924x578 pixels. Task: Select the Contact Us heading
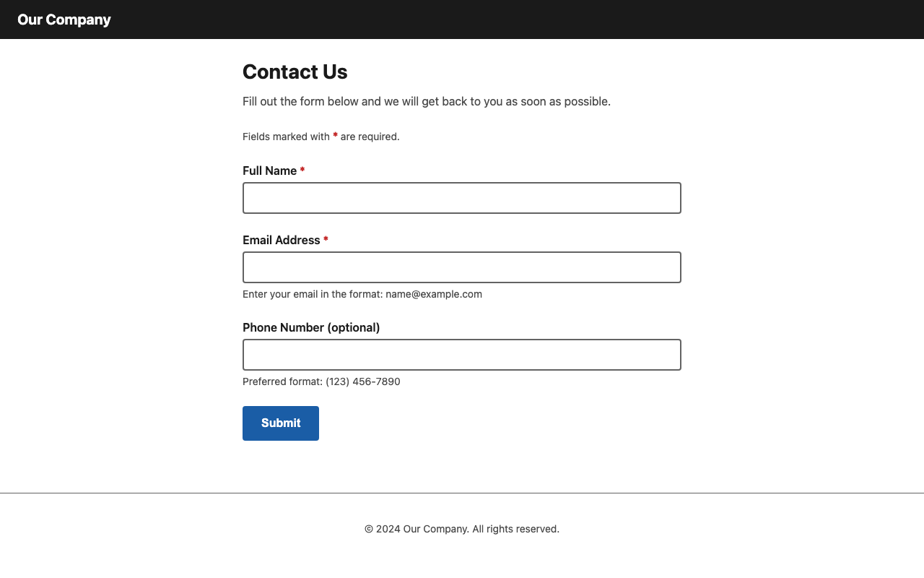295,72
